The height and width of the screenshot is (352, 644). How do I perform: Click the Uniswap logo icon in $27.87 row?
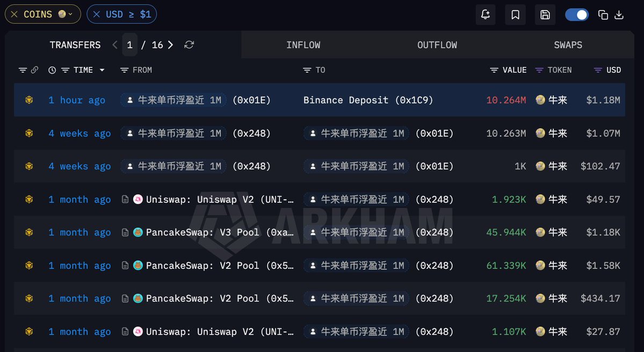pos(138,332)
